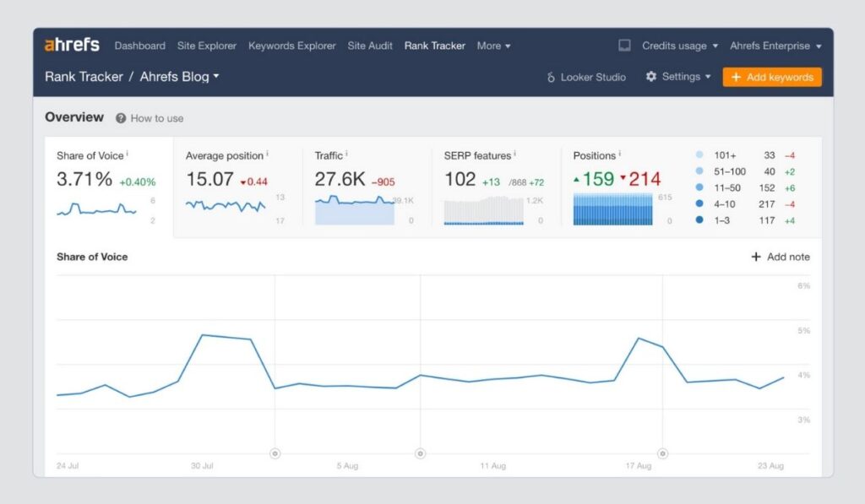Viewport: 865px width, 504px height.
Task: Click the How to use link
Action: tap(156, 118)
